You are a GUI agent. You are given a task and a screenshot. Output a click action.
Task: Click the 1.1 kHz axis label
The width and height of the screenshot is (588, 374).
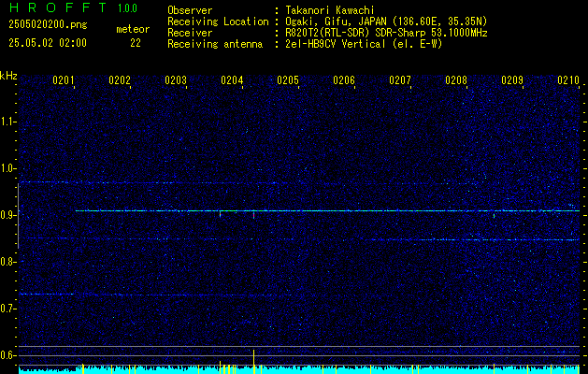tap(7, 122)
